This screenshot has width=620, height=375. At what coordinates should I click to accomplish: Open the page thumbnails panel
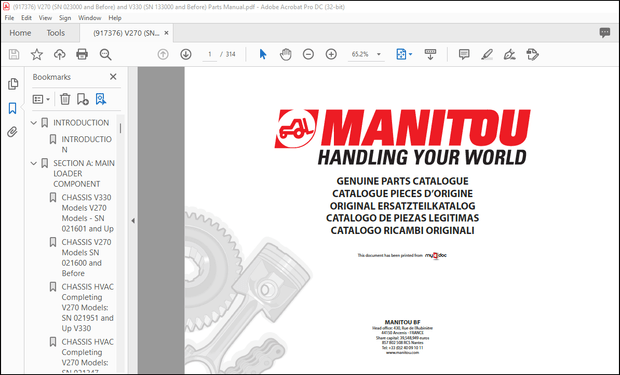coord(13,84)
